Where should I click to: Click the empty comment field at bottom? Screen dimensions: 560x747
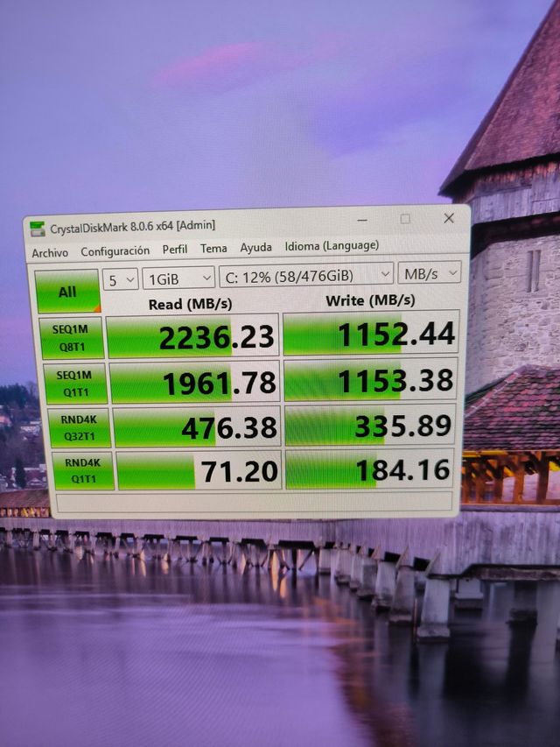point(254,502)
